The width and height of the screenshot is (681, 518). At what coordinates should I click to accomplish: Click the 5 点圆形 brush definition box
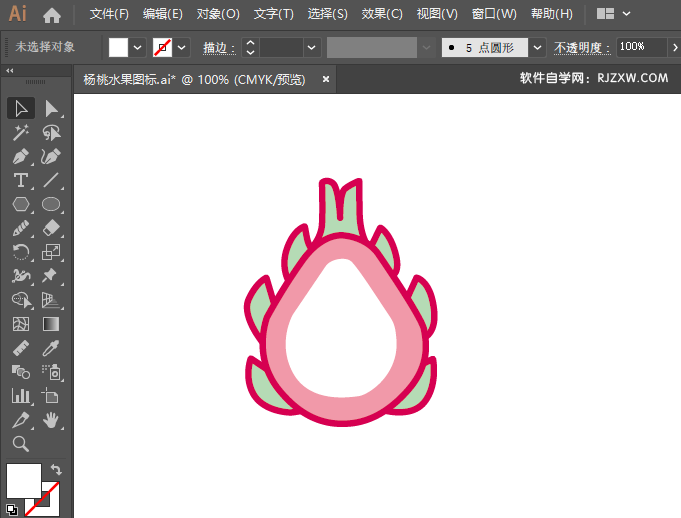coord(485,47)
